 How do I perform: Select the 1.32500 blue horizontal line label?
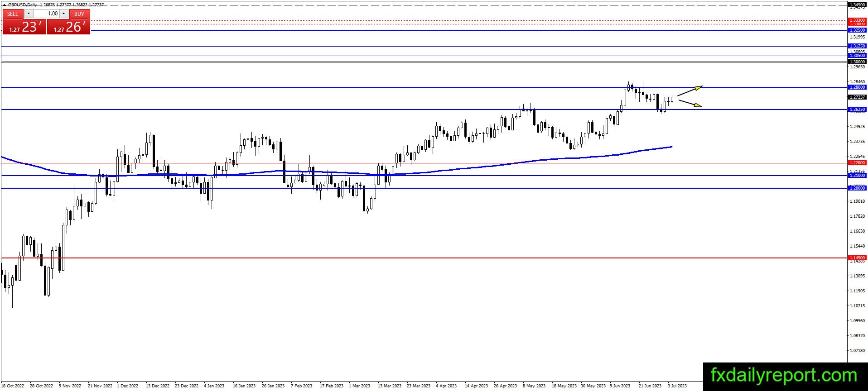coord(857,30)
